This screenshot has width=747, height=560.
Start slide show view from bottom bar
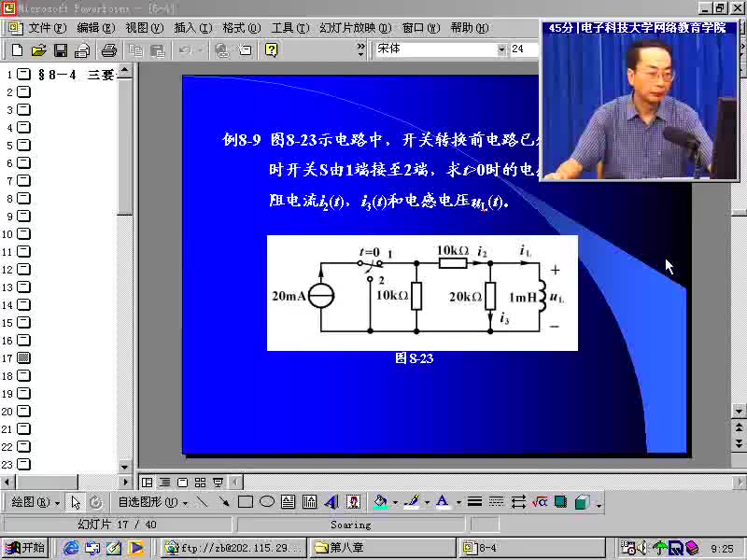click(x=218, y=483)
